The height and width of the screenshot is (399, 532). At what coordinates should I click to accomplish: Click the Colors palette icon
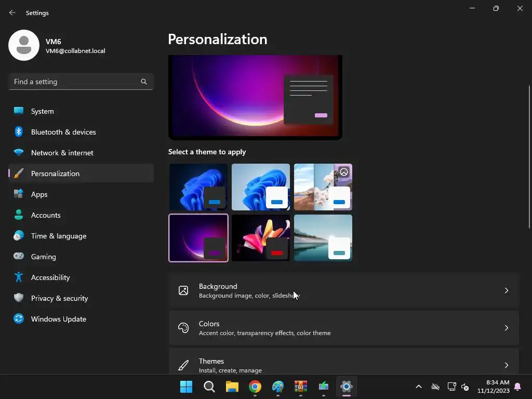[183, 328]
